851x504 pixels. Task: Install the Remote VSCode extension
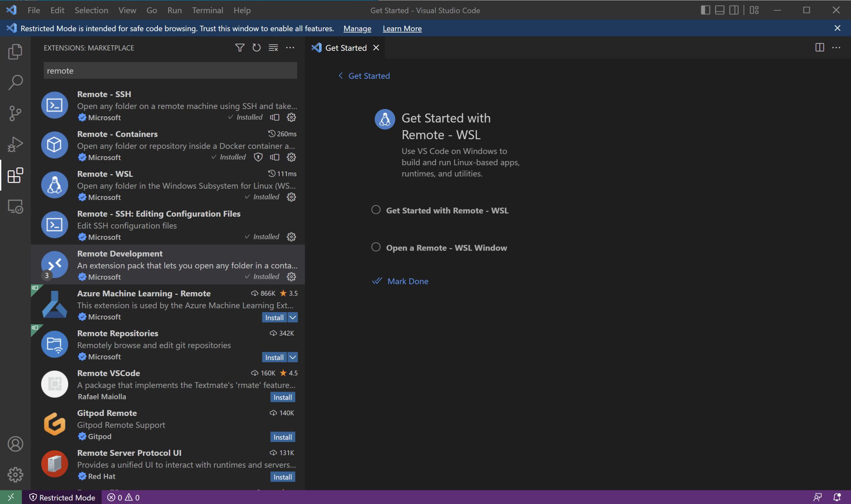pos(282,397)
